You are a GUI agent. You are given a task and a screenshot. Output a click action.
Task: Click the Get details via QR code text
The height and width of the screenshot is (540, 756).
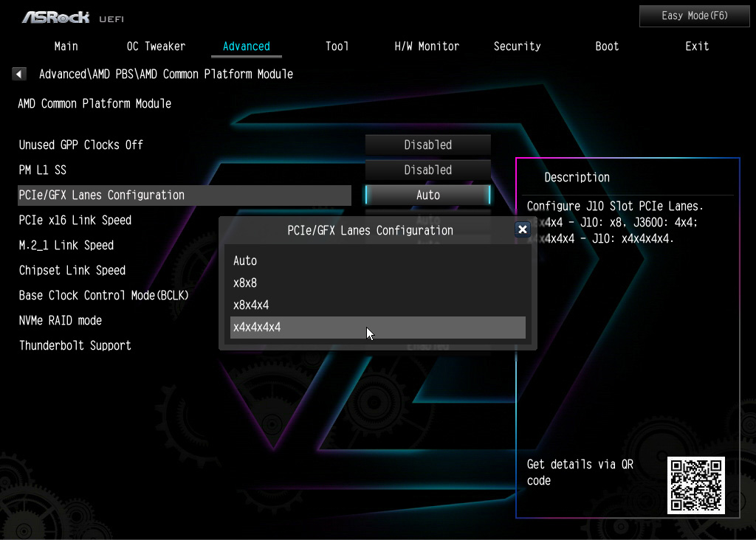click(580, 472)
